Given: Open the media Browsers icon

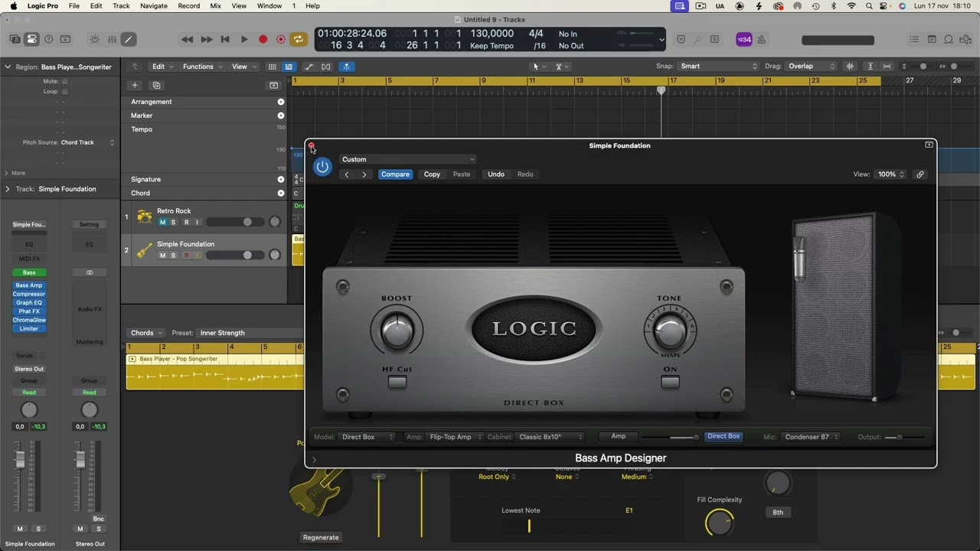Looking at the screenshot, I should coord(965,39).
